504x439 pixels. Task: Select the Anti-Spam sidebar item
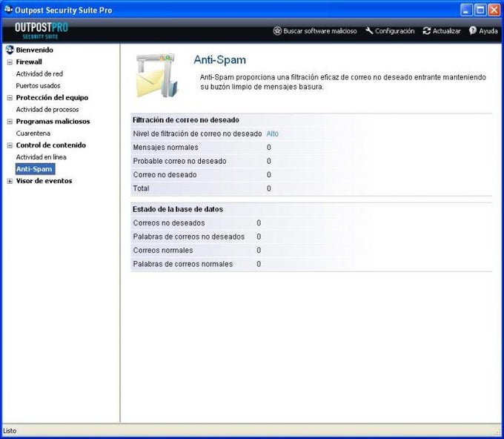35,169
